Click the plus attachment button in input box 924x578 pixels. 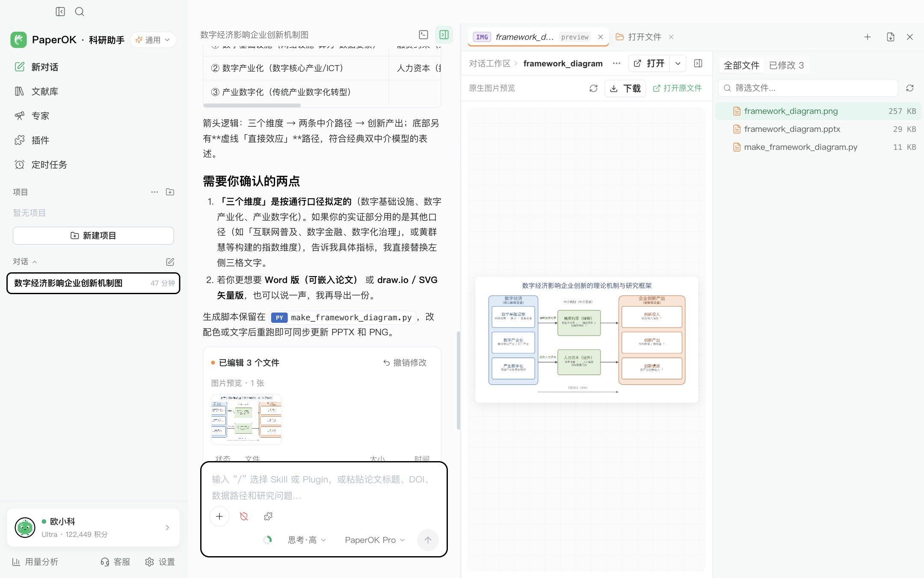219,516
